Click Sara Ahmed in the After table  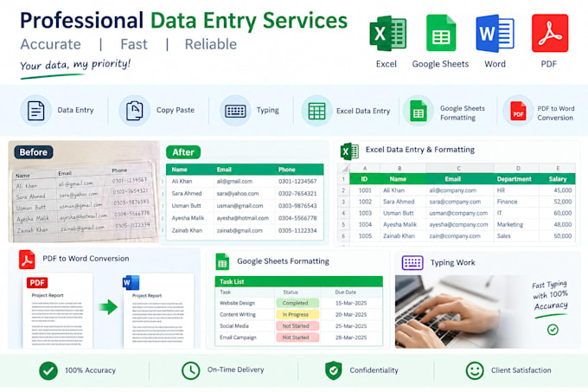click(187, 194)
